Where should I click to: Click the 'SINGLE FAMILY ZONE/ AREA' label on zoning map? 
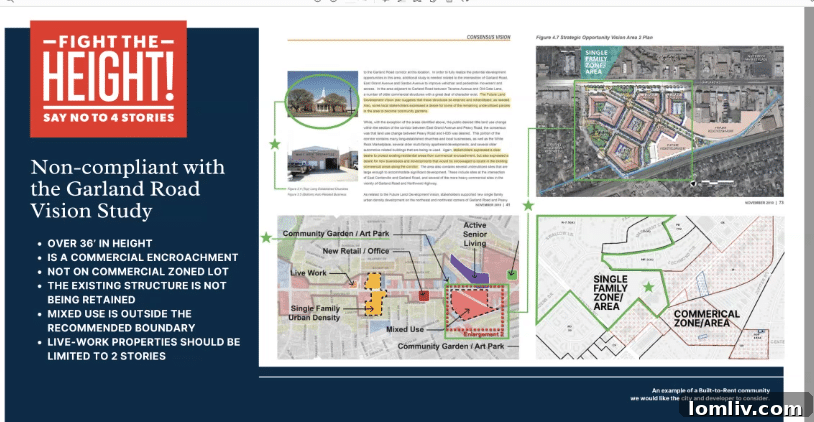(x=610, y=293)
